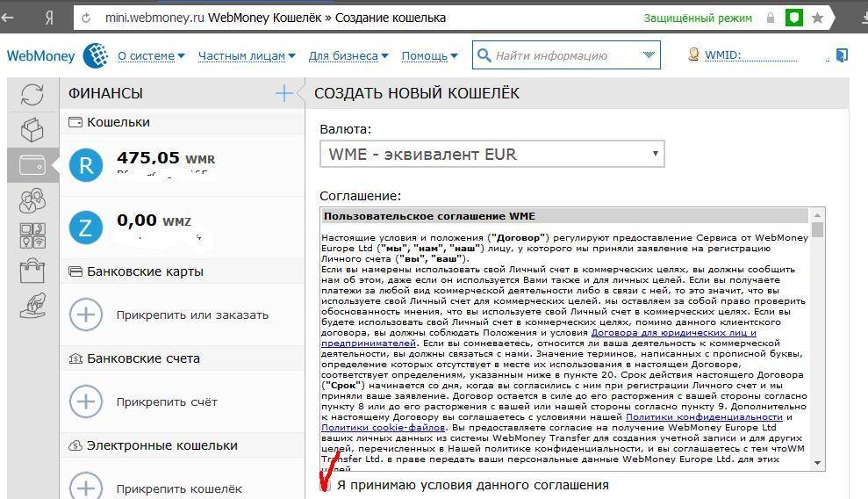Click the hand with coin icon

pos(32,306)
